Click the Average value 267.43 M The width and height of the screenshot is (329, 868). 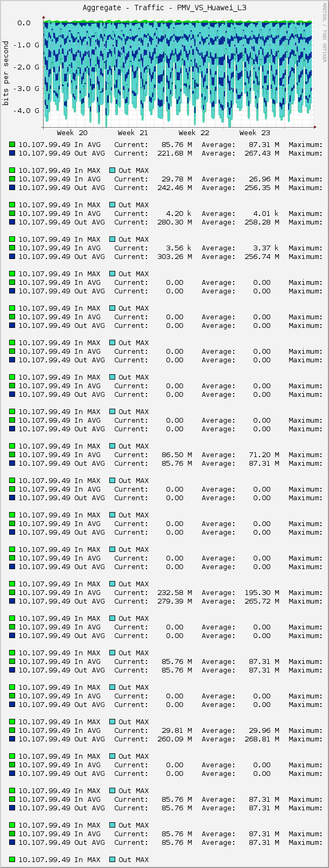[x=262, y=153]
